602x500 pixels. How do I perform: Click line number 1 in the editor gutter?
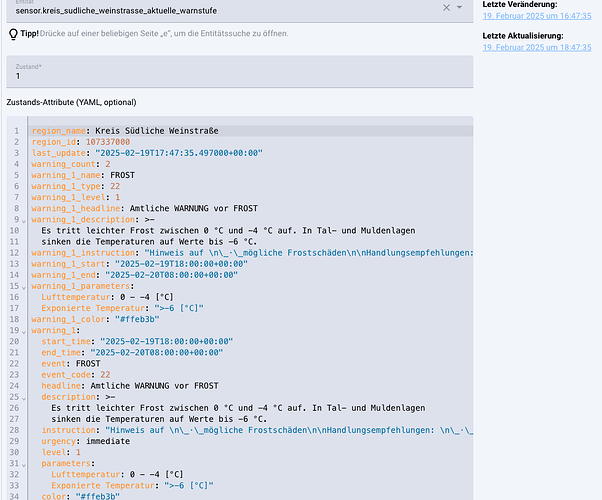pyautogui.click(x=16, y=131)
